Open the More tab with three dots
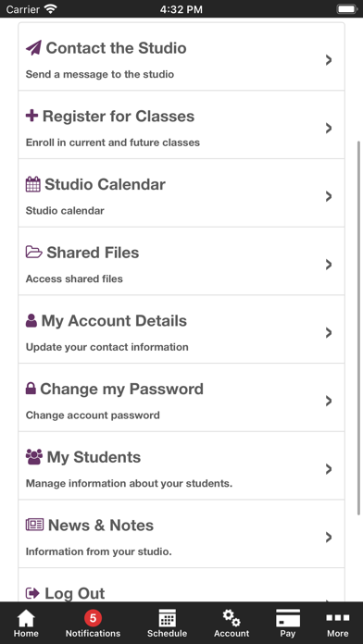The height and width of the screenshot is (644, 363). pos(337,623)
